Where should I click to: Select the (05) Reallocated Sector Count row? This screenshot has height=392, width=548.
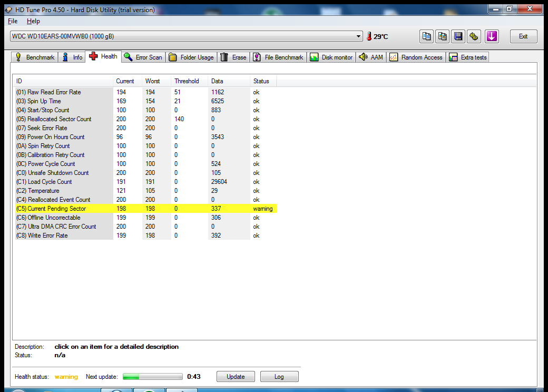145,119
